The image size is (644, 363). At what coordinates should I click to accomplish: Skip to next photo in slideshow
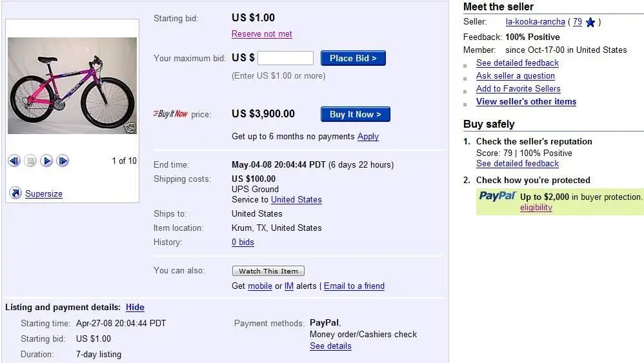[63, 161]
